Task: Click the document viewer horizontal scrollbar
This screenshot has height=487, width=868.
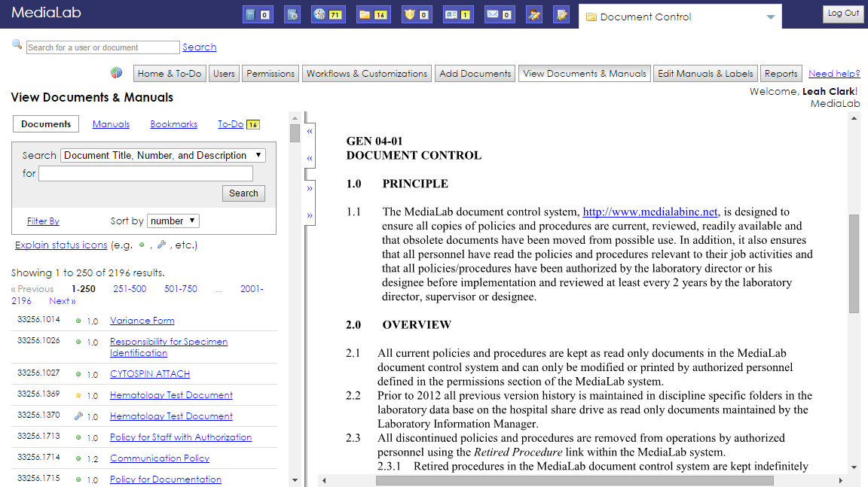Action: click(575, 481)
